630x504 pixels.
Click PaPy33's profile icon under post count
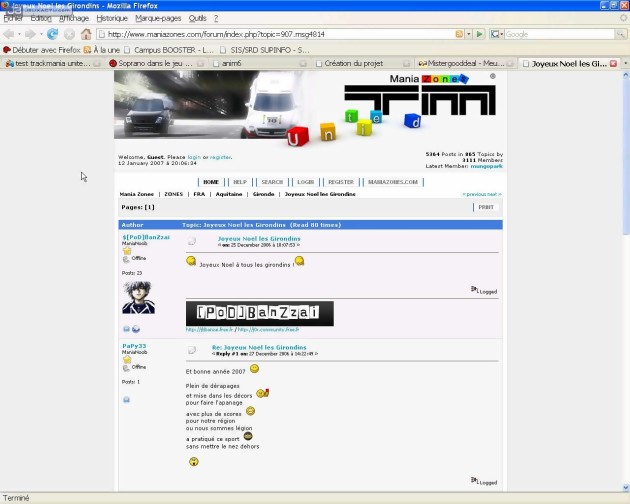point(126,399)
